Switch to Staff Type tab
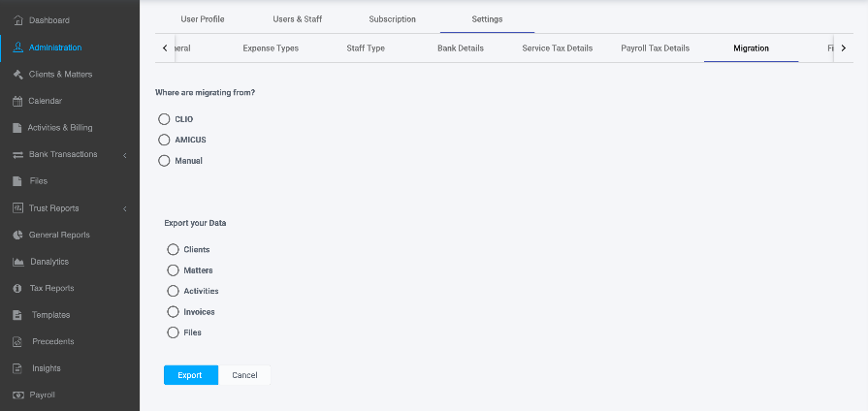The height and width of the screenshot is (411, 868). tap(366, 48)
